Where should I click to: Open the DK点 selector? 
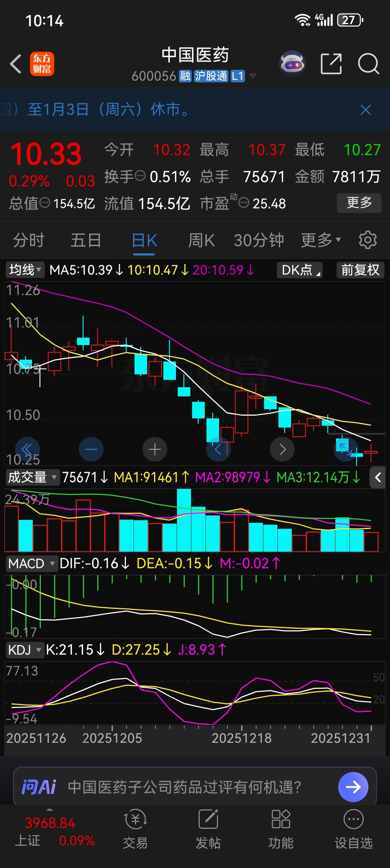click(x=300, y=270)
